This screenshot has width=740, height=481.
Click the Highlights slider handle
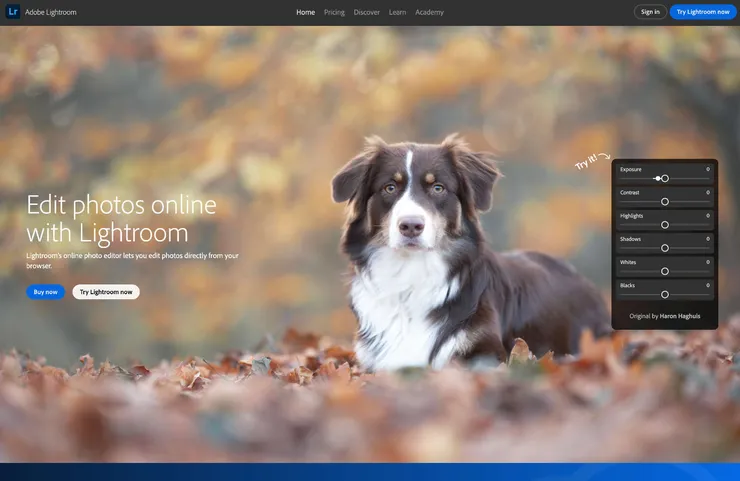pos(664,225)
